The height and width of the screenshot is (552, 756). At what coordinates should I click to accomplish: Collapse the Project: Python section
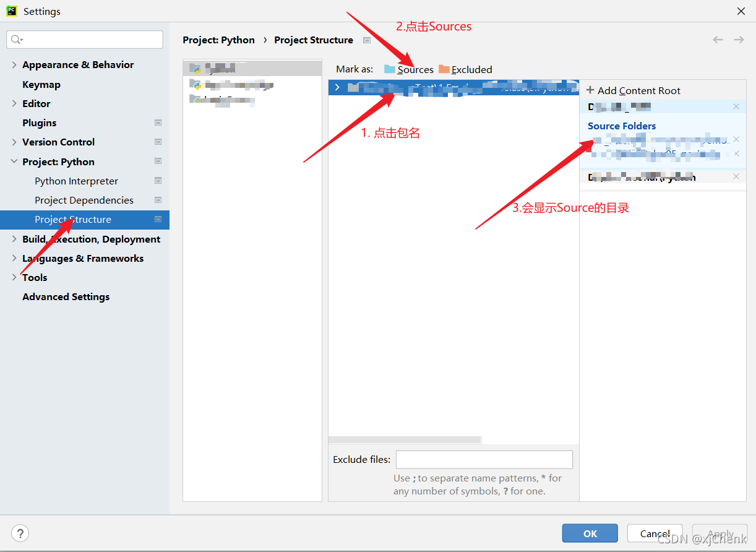[14, 162]
